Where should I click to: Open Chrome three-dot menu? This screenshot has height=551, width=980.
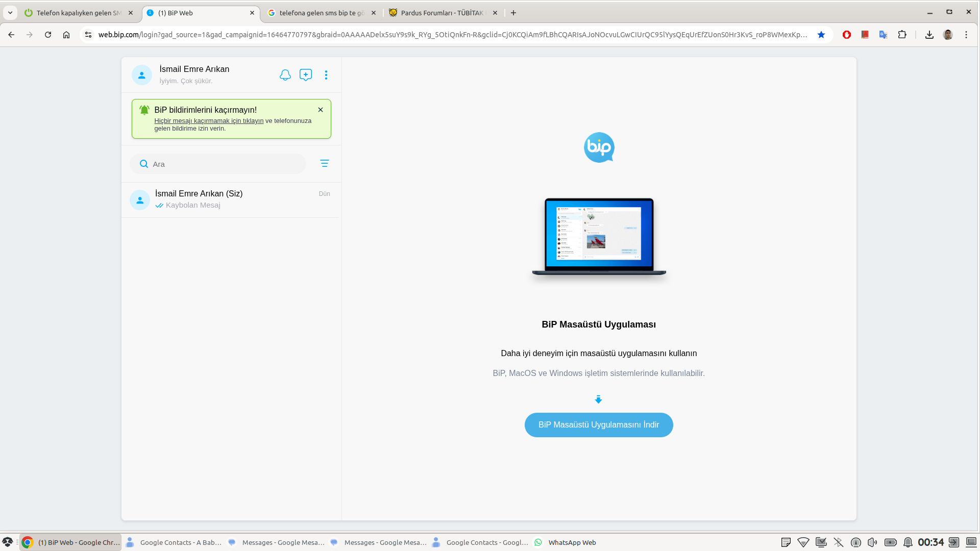(x=966, y=35)
